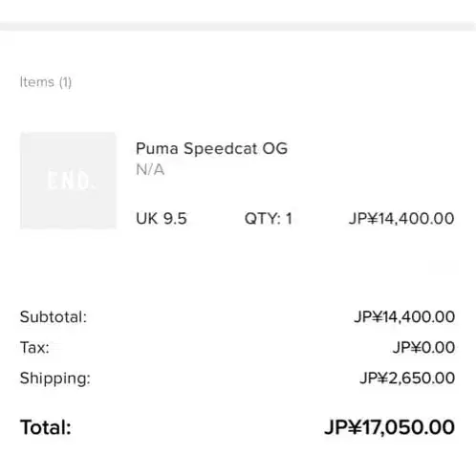Click the item price JP¥14,400.00

(401, 219)
